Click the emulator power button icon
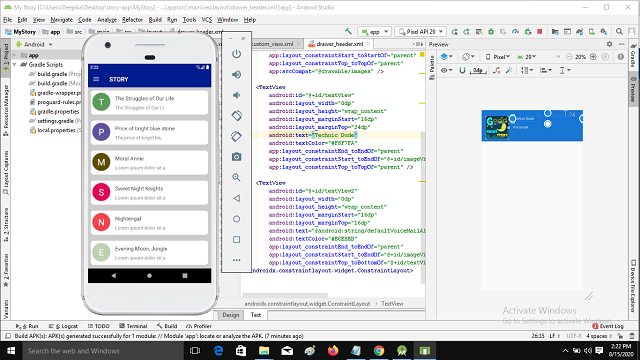This screenshot has height=360, width=640. [236, 54]
